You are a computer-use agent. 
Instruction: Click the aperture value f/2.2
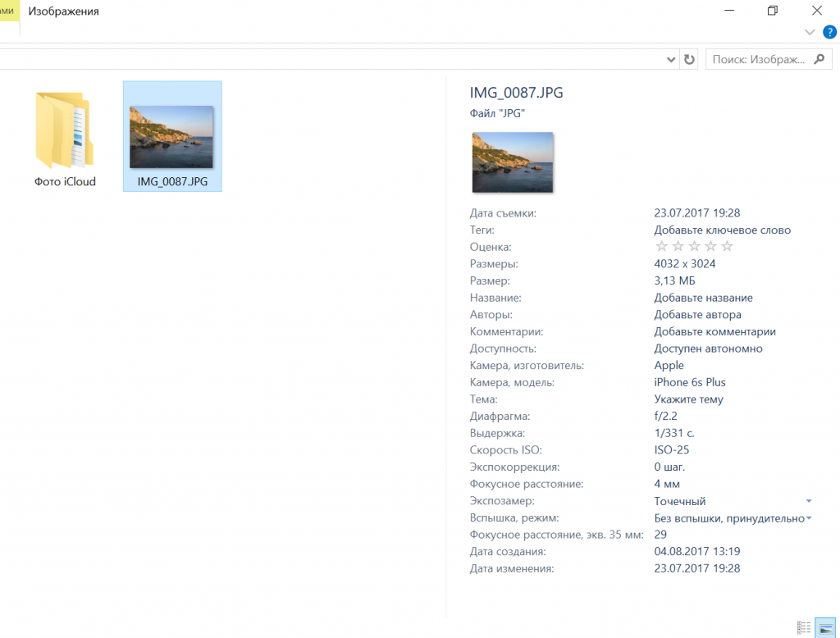tap(665, 417)
